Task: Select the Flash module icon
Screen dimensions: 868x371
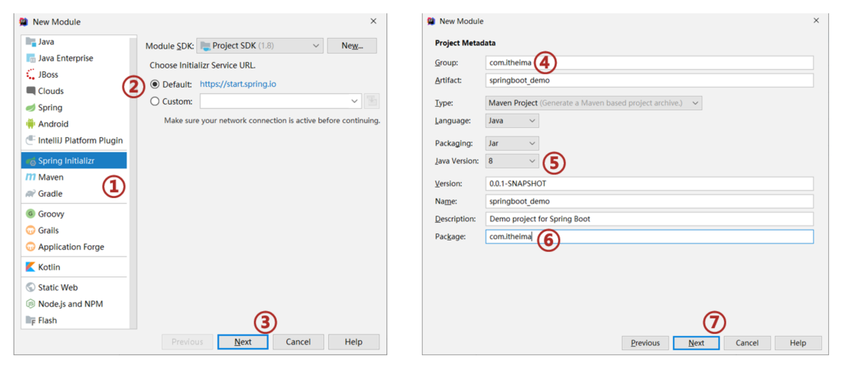Action: 31,320
